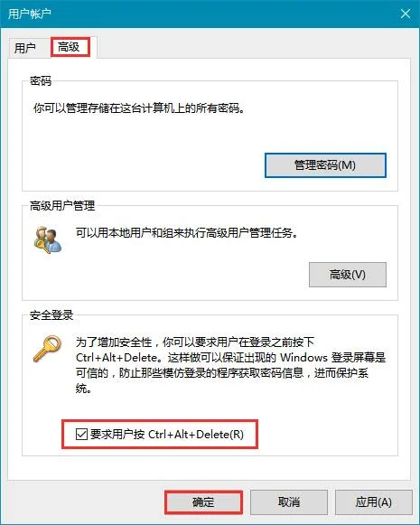Click the paragraph beginning 为了增加安全性

tap(230, 365)
